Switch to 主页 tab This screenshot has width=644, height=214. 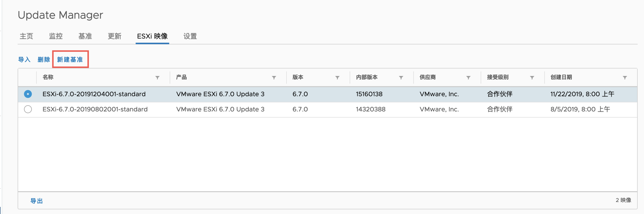[26, 36]
